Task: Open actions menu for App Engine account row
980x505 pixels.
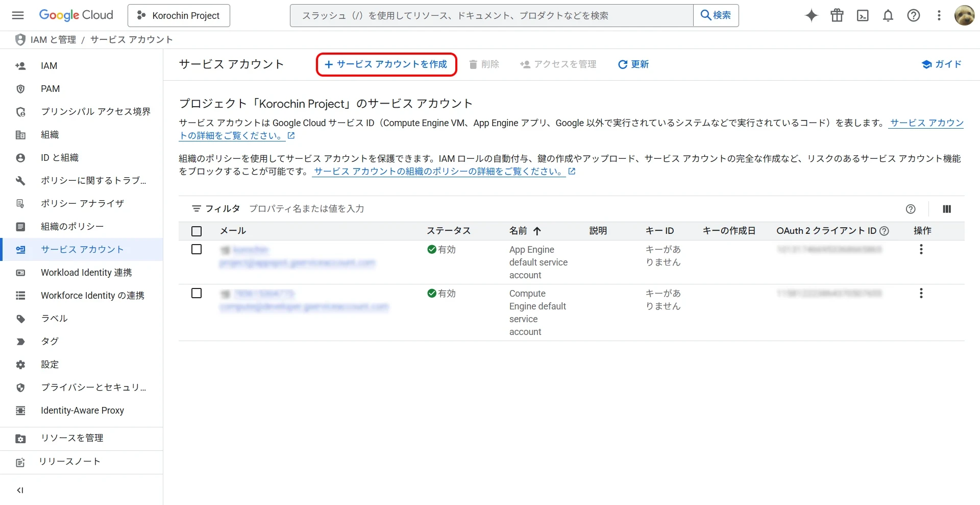Action: tap(921, 249)
